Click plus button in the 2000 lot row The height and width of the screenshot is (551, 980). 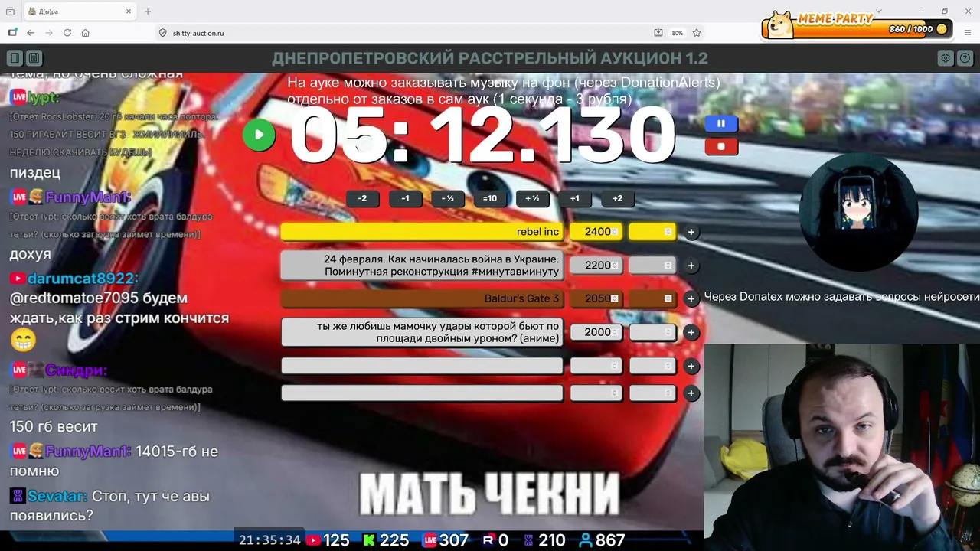point(691,332)
